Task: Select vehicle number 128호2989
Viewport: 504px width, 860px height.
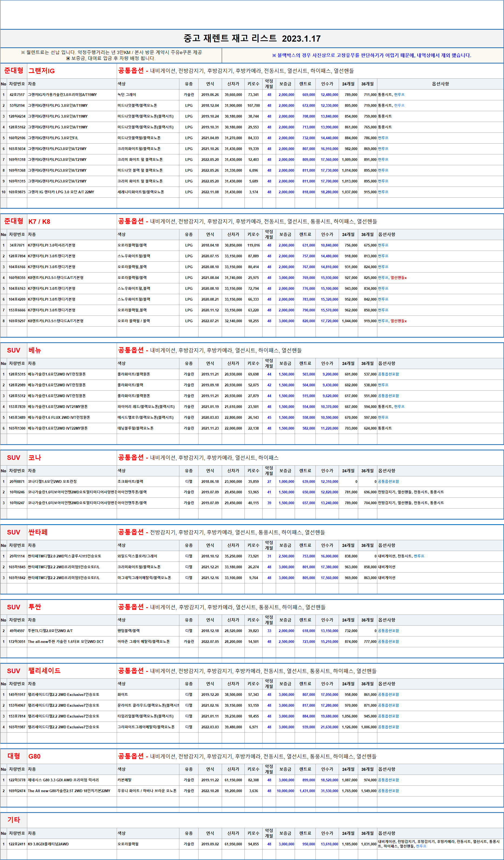Action: pos(17,385)
